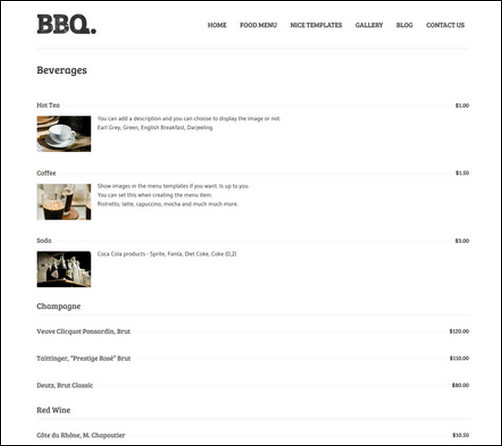Click the Hot Tea cup thumbnail
The image size is (502, 446).
pos(64,134)
